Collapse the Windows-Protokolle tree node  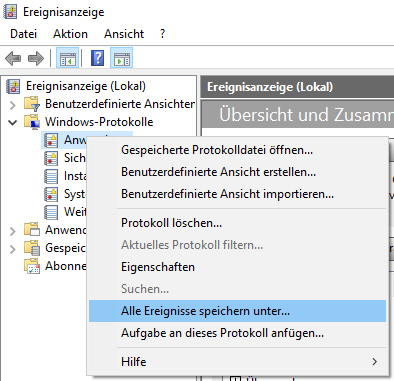pyautogui.click(x=13, y=122)
